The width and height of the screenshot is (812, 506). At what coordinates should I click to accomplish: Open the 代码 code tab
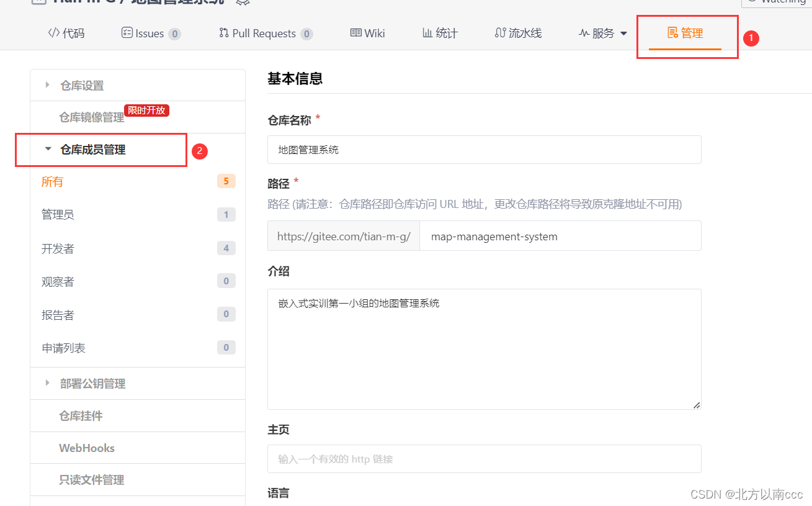point(66,33)
